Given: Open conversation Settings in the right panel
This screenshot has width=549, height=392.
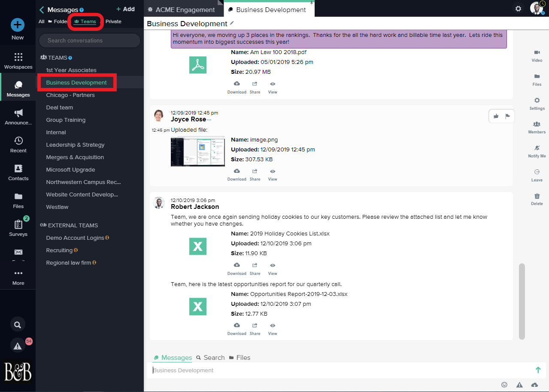Looking at the screenshot, I should (537, 104).
